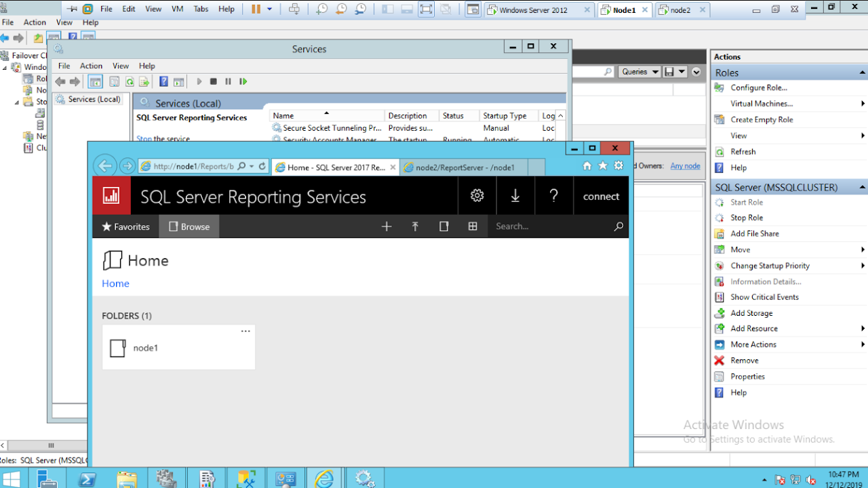Click Show Critical Events action
Image resolution: width=868 pixels, height=488 pixels.
pos(764,297)
